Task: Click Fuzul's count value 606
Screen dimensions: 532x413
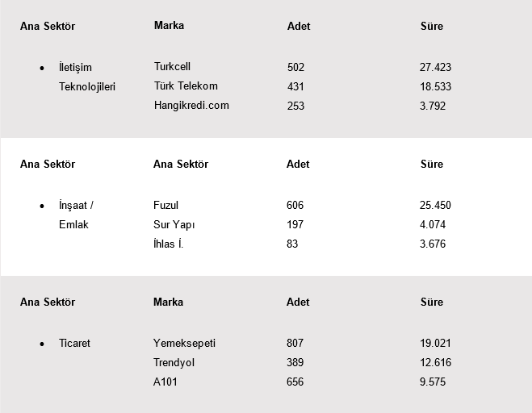Action: (x=295, y=206)
